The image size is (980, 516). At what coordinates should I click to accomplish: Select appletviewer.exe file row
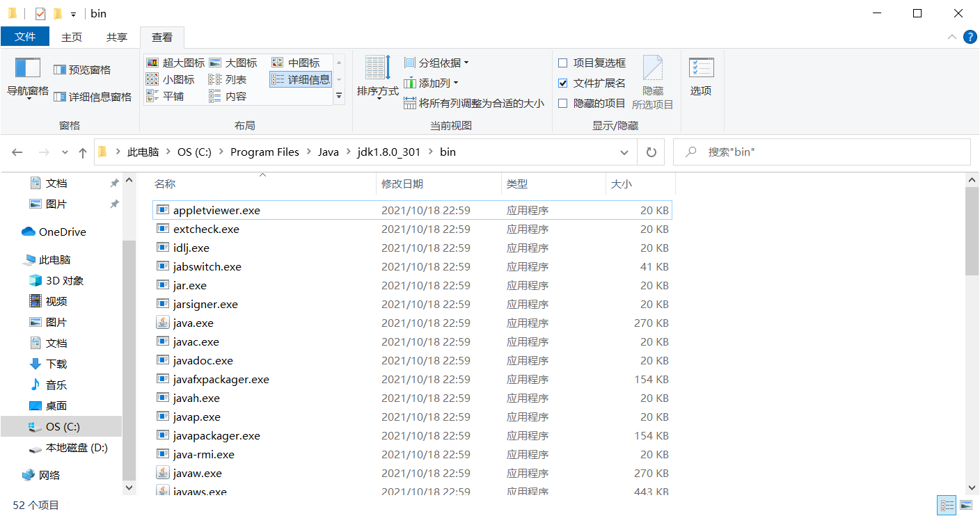pos(412,210)
